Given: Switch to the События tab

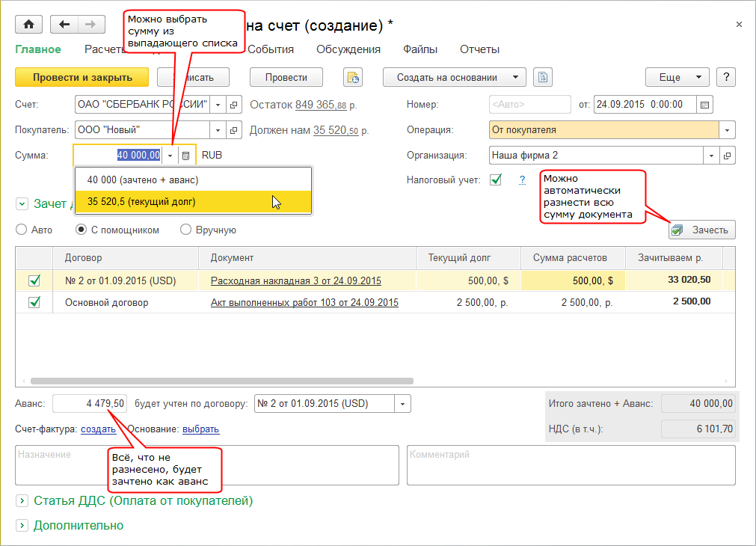Looking at the screenshot, I should 270,49.
